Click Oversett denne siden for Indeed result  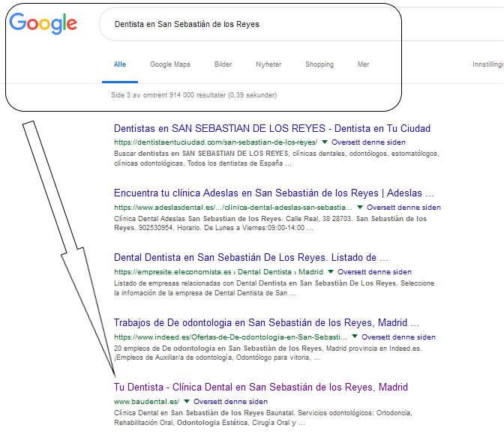coord(398,337)
